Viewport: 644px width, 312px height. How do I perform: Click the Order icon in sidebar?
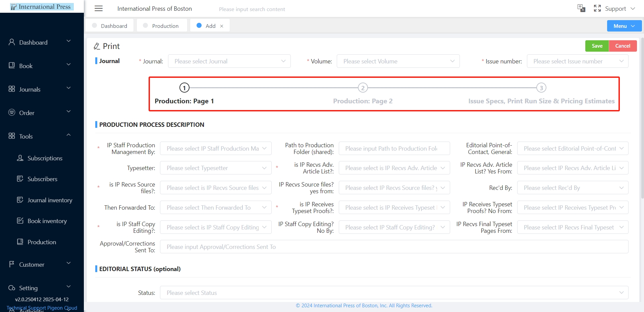point(12,112)
